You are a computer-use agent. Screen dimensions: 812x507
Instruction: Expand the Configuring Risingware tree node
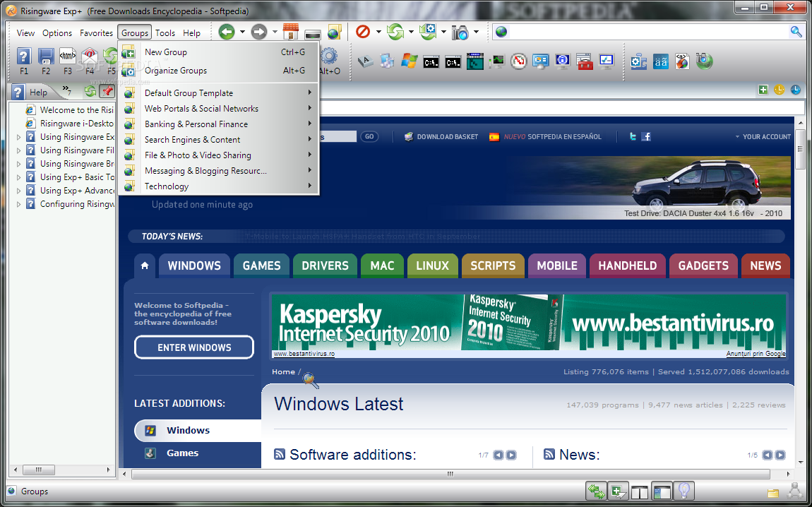pos(18,205)
